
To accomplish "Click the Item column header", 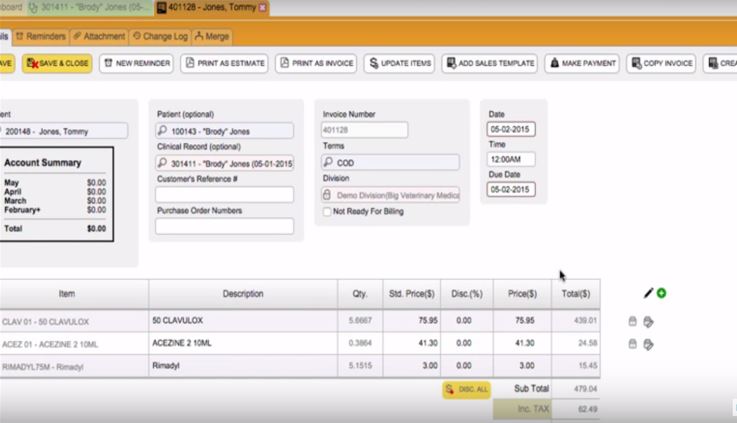I will click(x=74, y=294).
